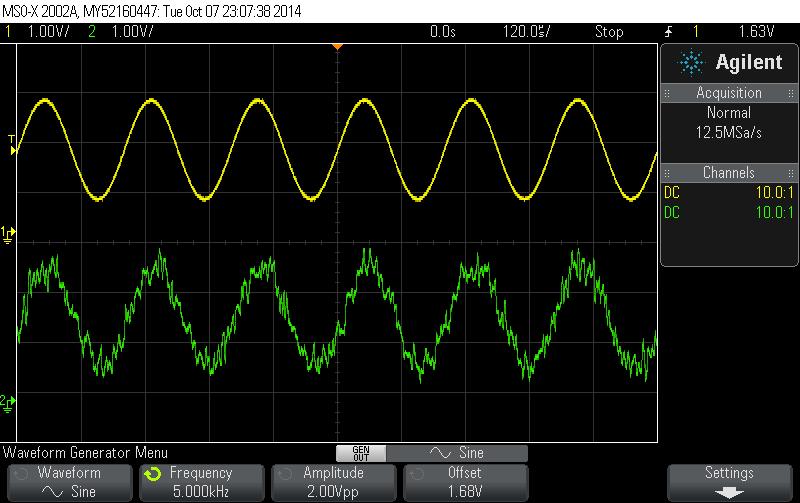Click the Normal acquisition mode text
Viewport: 800px width, 503px height.
[x=729, y=112]
